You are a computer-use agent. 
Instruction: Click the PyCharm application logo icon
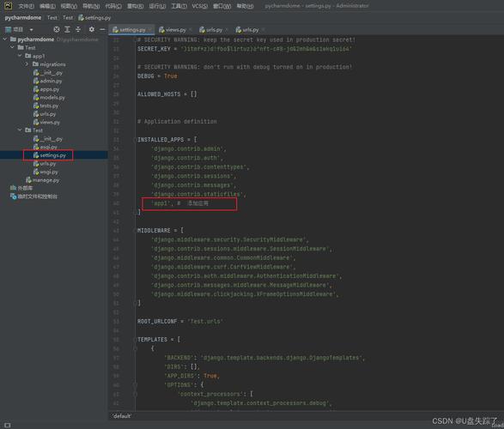click(x=8, y=5)
